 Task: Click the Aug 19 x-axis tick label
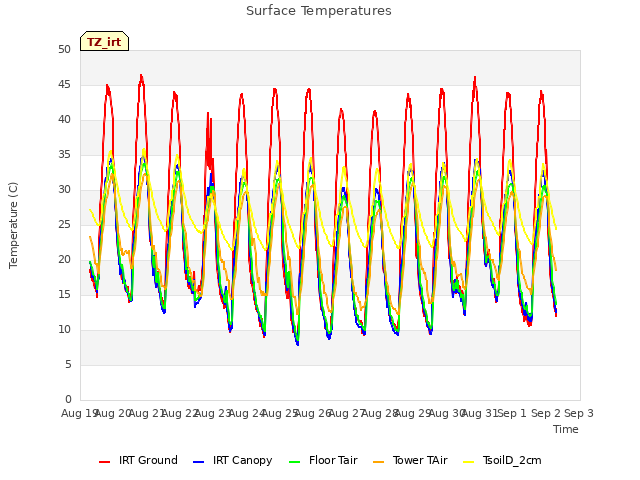tap(78, 413)
